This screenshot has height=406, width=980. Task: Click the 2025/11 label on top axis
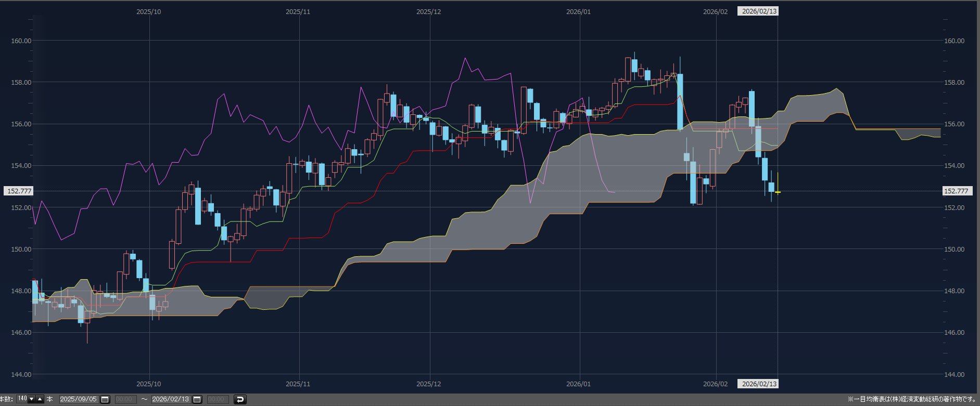(298, 12)
